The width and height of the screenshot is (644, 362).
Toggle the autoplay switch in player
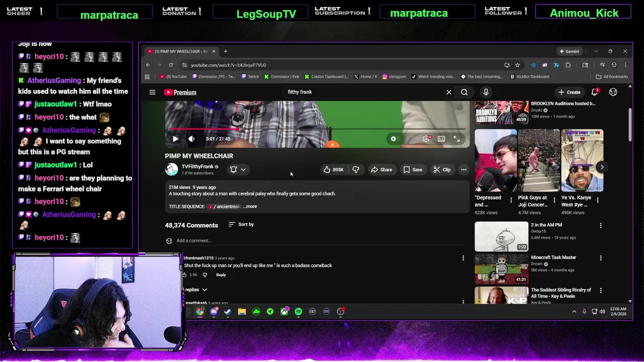click(x=393, y=139)
